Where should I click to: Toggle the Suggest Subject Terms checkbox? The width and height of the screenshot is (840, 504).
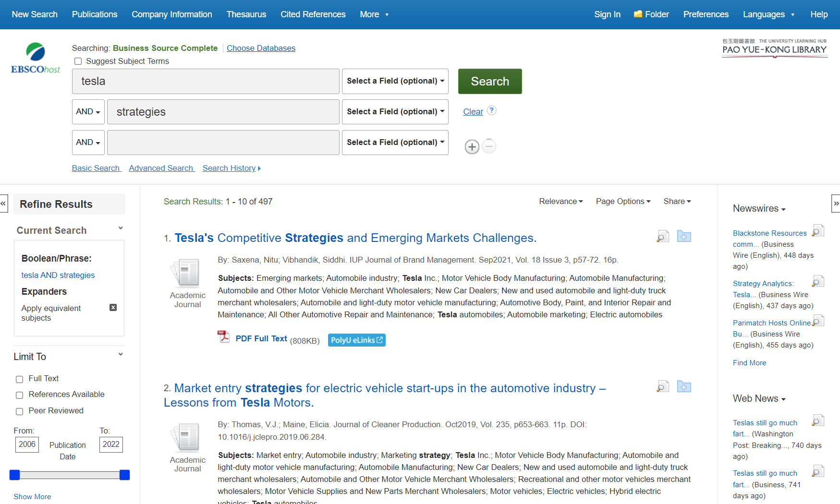point(78,61)
